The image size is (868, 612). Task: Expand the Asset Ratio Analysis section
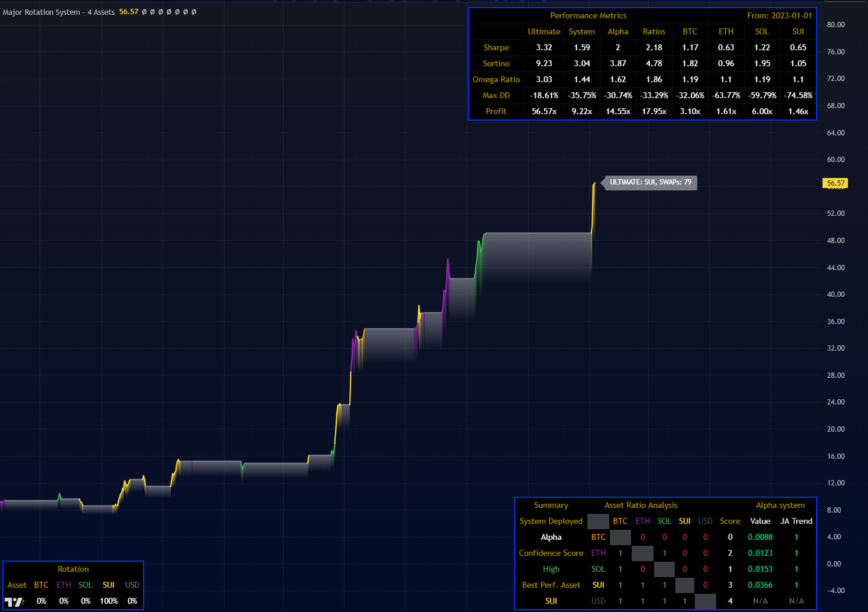641,505
